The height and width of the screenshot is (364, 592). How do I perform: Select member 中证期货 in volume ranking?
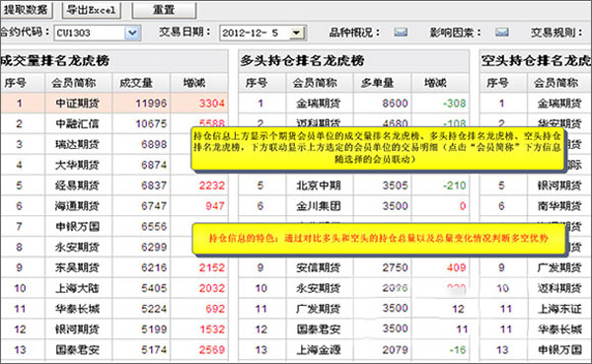pyautogui.click(x=77, y=103)
